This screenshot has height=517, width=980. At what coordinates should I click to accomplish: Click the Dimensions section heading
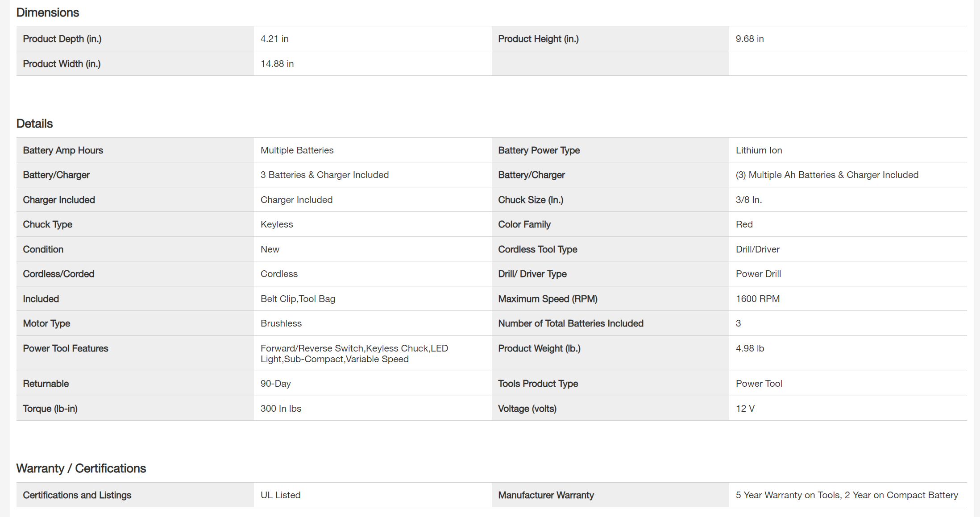click(x=48, y=12)
